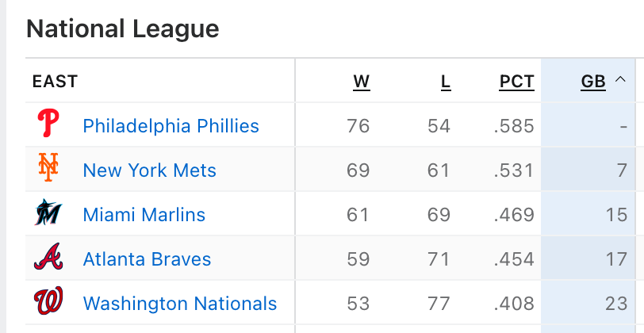Select the EAST division header

55,82
